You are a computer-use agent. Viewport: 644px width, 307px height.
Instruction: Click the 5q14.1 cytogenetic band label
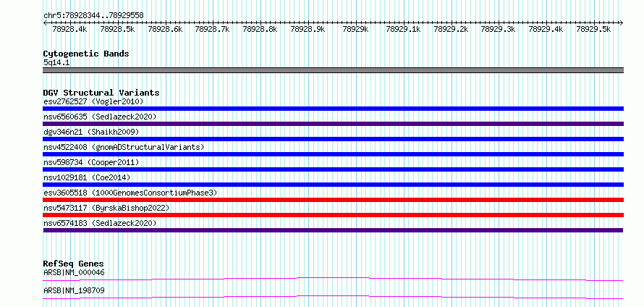[56, 63]
